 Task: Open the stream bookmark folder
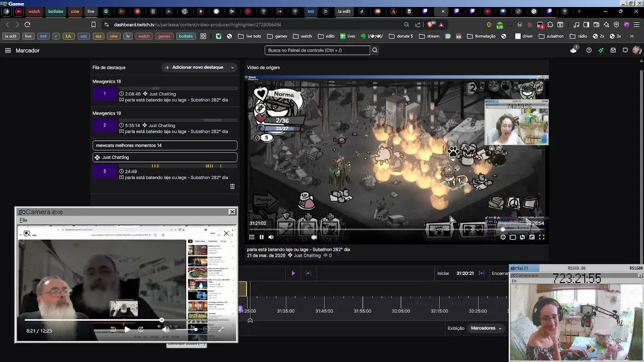(x=429, y=36)
